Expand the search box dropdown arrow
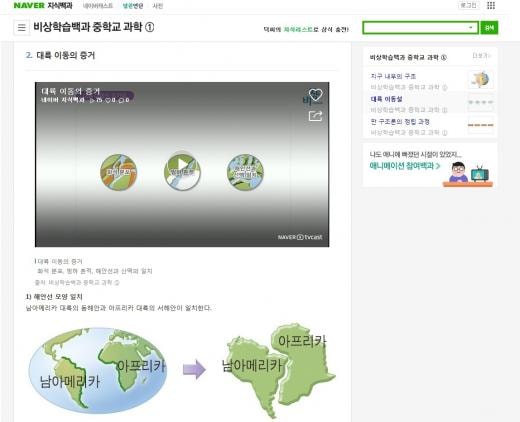520x422 pixels. (471, 28)
